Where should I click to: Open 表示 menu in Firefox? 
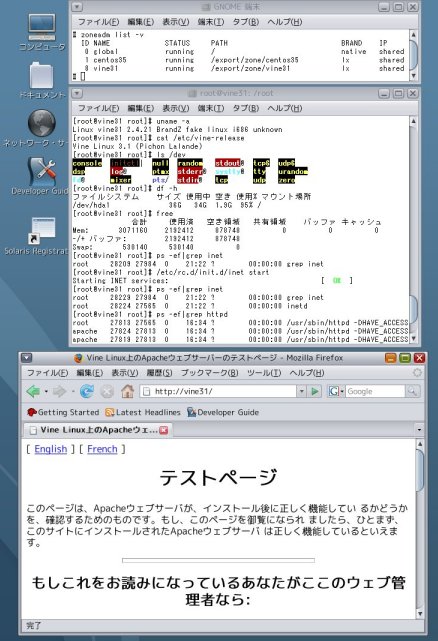pos(125,373)
